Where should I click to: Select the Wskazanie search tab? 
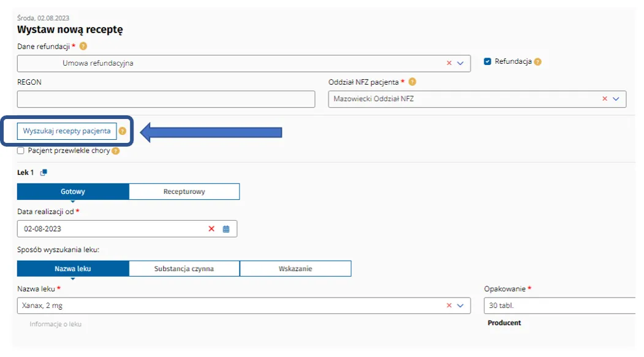coord(295,269)
